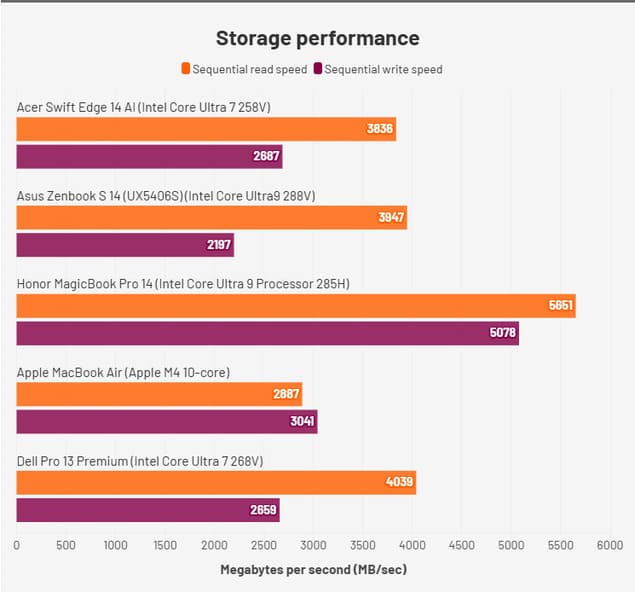The image size is (635, 592).
Task: Click the orange Sequential read speed legend swatch
Action: point(185,70)
